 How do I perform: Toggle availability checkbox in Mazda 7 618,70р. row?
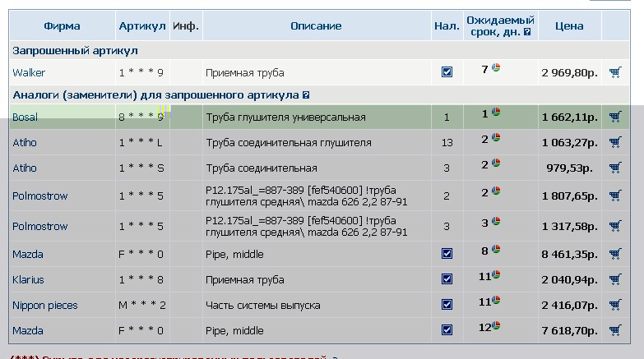coord(447,330)
